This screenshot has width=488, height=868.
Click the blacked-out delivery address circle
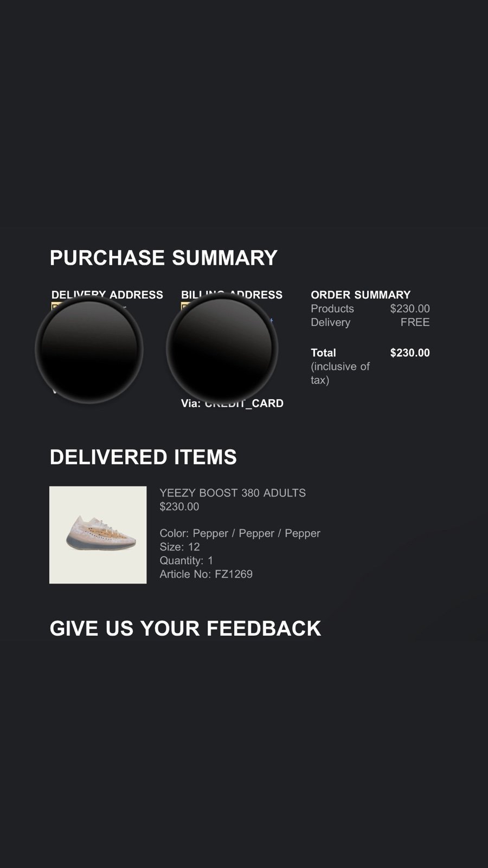89,349
